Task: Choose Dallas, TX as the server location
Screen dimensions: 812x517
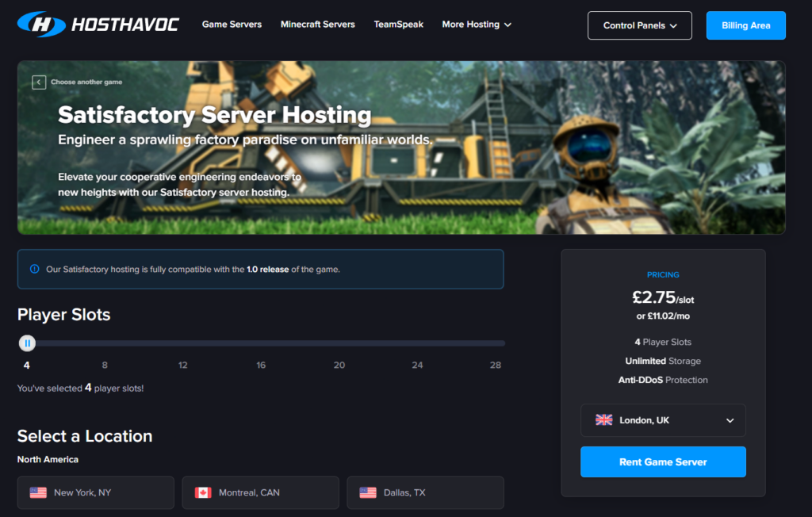Action: click(x=425, y=492)
